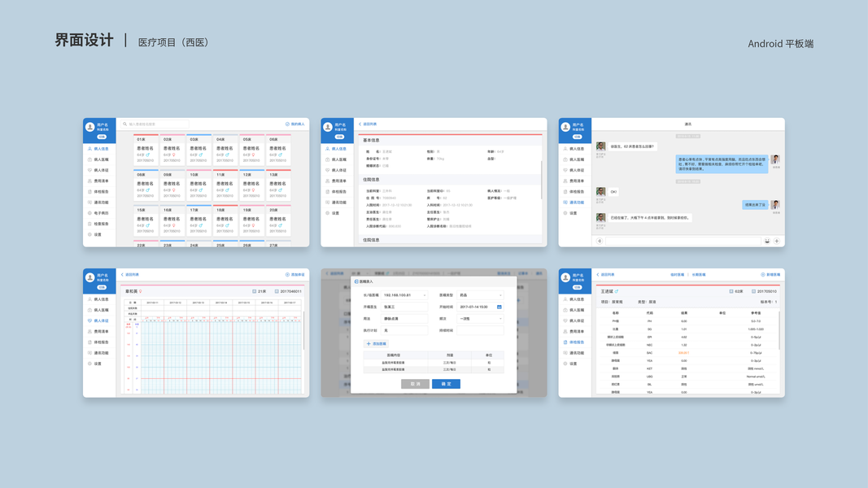
Task: Click 返回列表 in lab-report screen
Action: pyautogui.click(x=605, y=274)
